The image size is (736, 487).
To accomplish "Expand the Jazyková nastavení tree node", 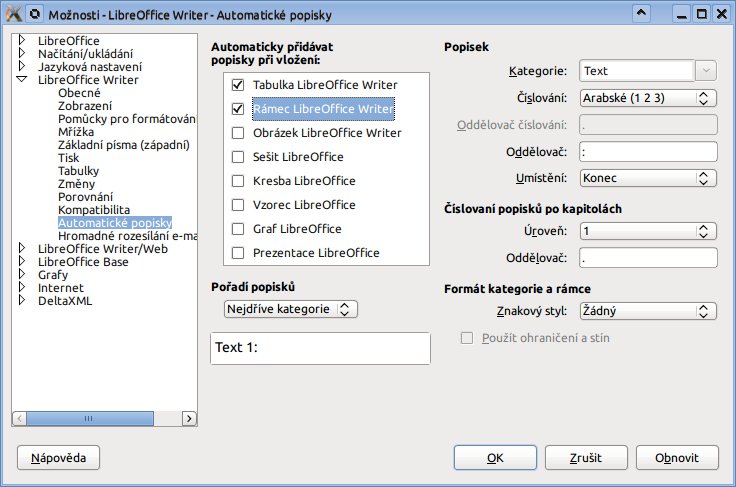I will click(22, 66).
